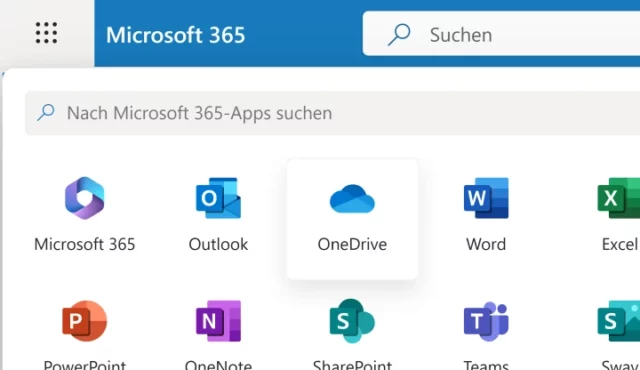640x370 pixels.
Task: Open the OneNote app icon
Action: 218,321
